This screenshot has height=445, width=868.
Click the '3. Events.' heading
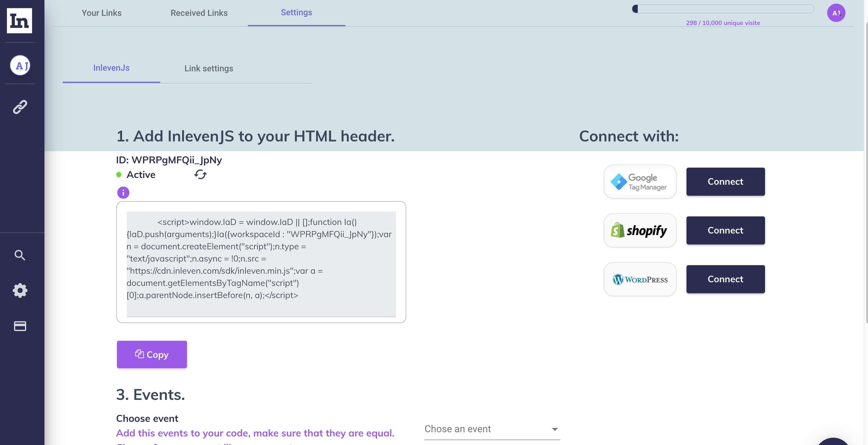[151, 394]
